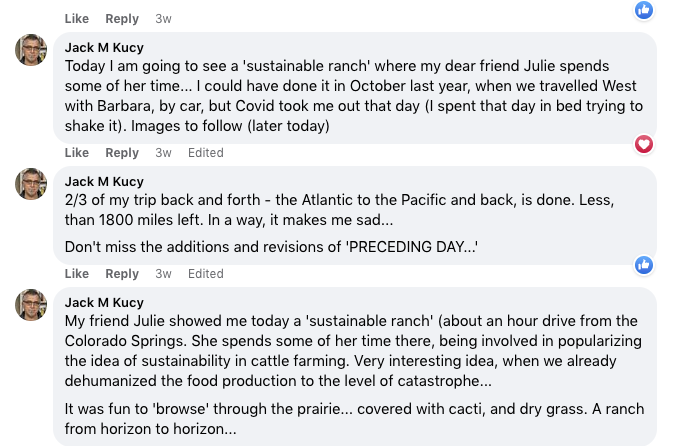Screen dimensions: 698x446
Task: Click the avatar beside '2/3 of my trip' comment
Action: click(x=31, y=183)
